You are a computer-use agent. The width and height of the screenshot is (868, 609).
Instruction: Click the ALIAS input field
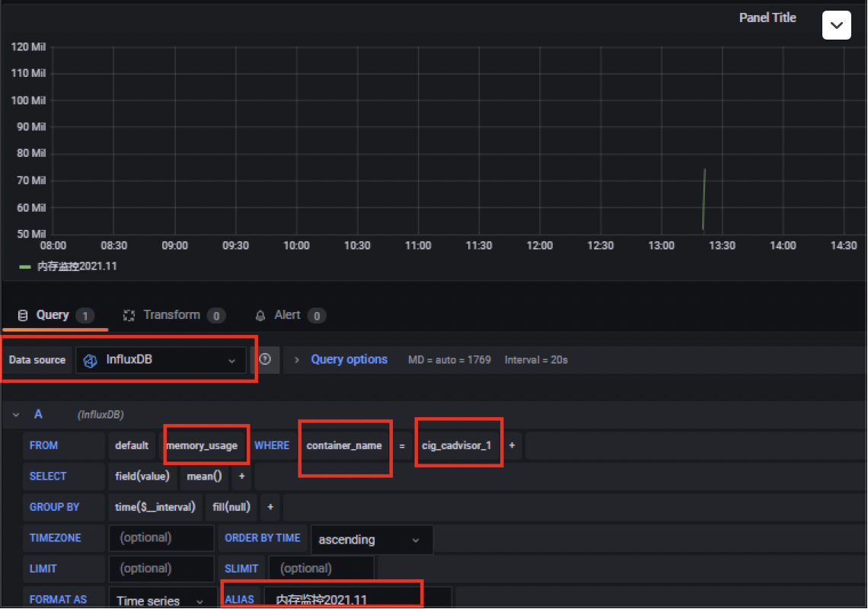coord(357,598)
